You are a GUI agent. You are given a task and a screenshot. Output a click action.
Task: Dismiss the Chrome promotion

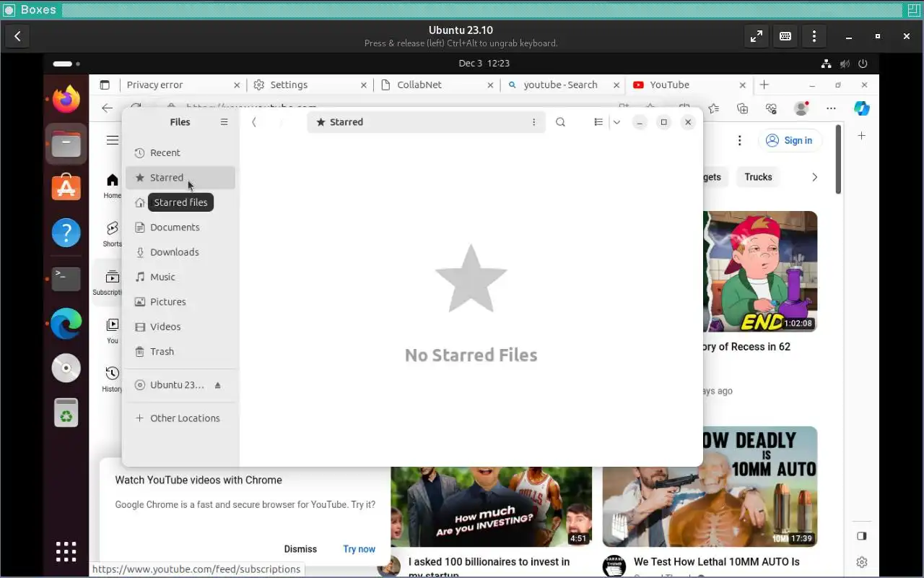point(300,549)
